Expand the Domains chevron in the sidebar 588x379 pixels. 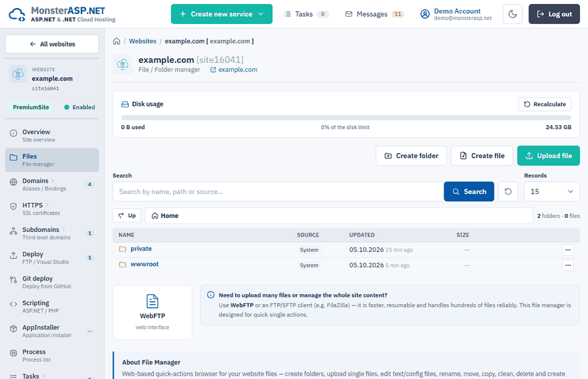click(x=53, y=180)
